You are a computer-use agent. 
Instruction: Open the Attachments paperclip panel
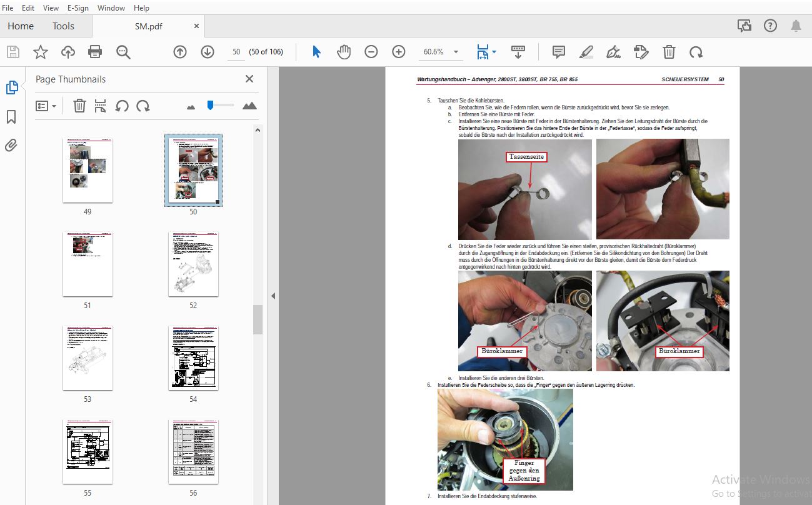pyautogui.click(x=12, y=146)
